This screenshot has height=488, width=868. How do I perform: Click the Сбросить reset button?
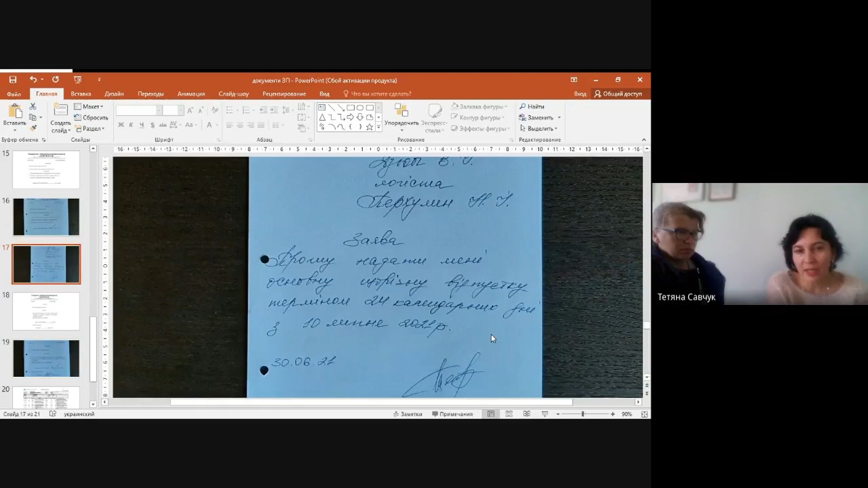[x=91, y=118]
